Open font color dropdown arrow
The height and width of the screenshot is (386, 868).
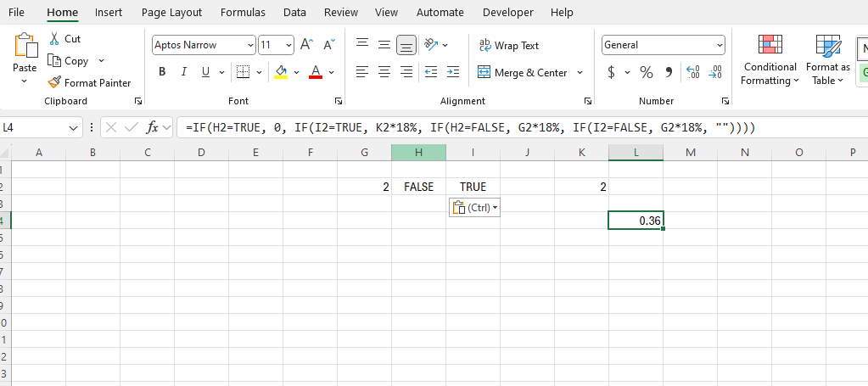click(x=331, y=72)
